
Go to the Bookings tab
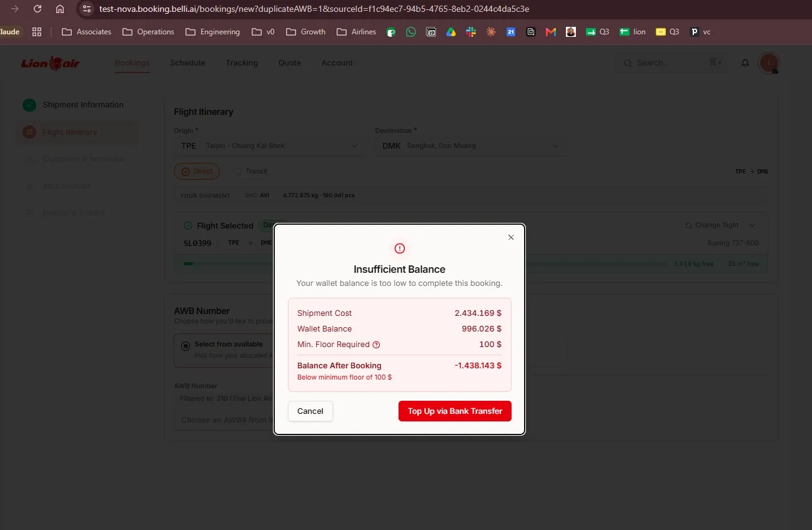coord(132,63)
